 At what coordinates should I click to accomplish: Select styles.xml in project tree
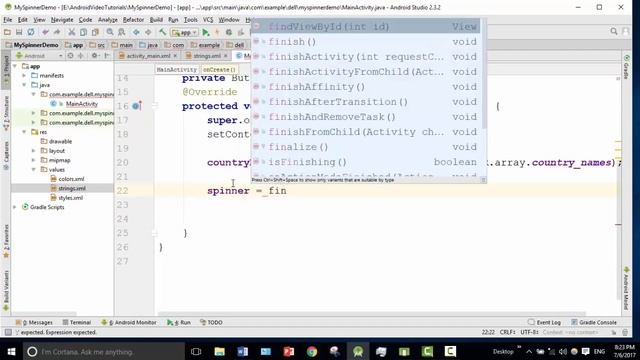(70, 198)
